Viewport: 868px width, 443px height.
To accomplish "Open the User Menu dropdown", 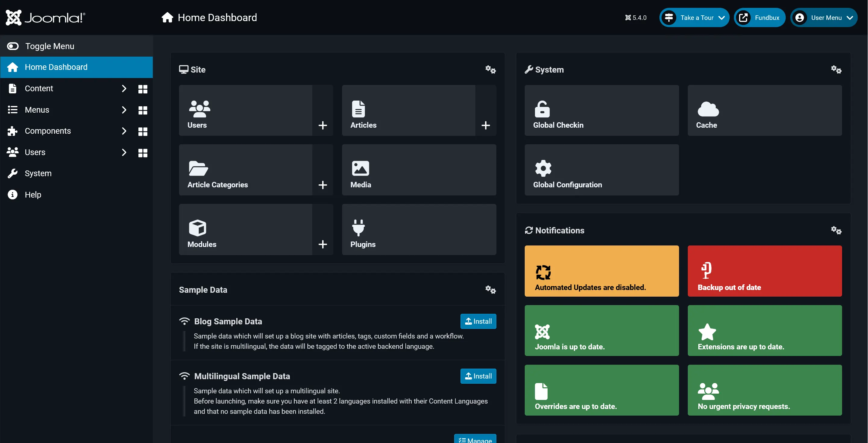I will click(x=823, y=17).
